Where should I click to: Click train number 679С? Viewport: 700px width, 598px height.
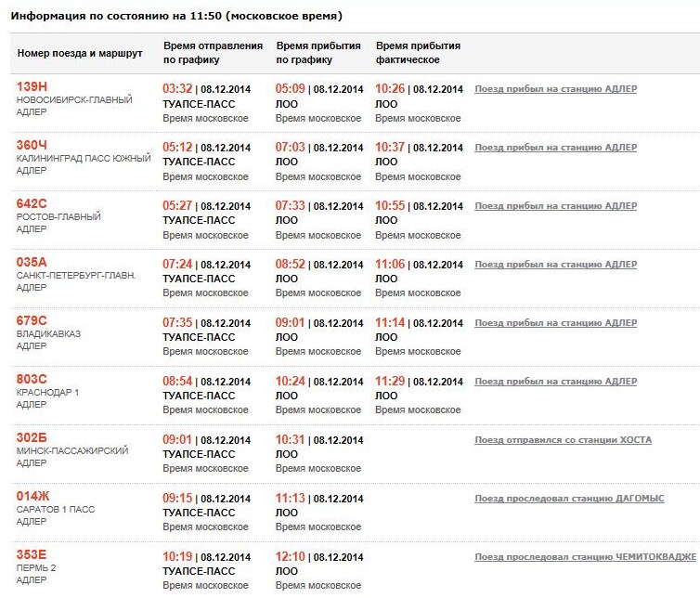32,321
